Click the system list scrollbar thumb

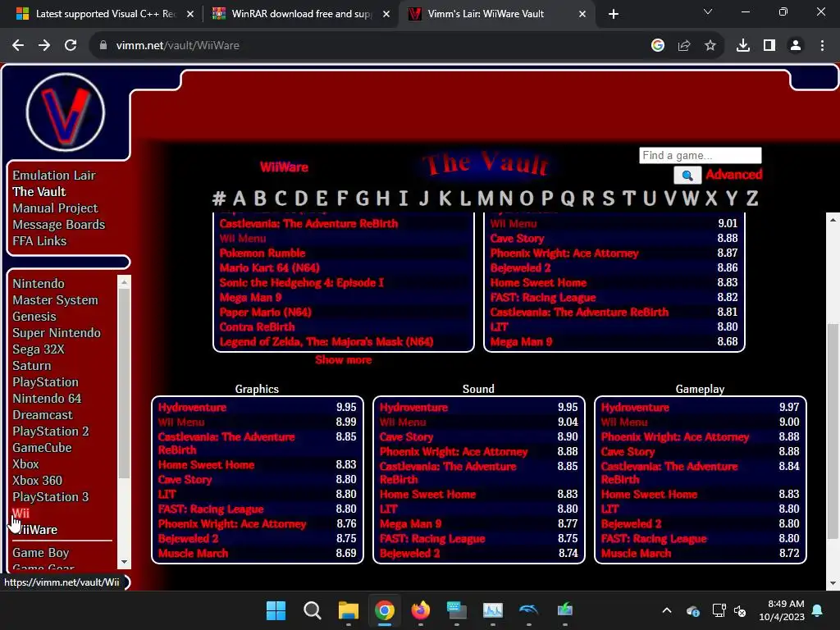tap(125, 383)
